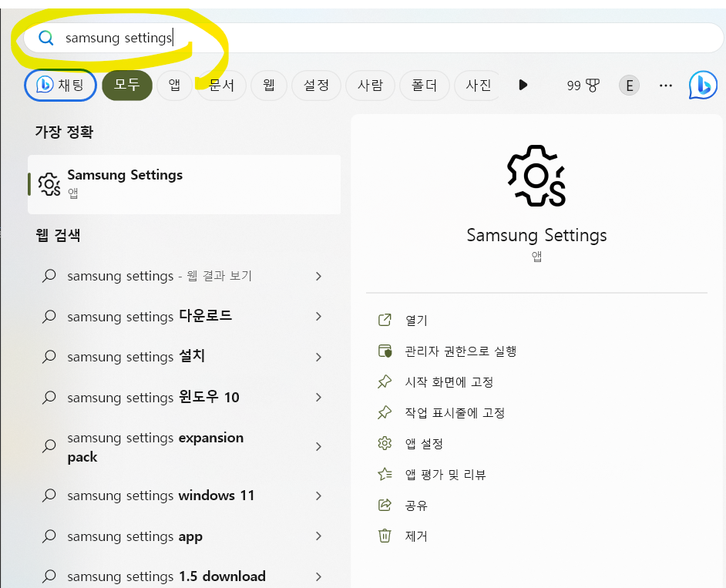Open the account avatar labeled E

click(629, 86)
